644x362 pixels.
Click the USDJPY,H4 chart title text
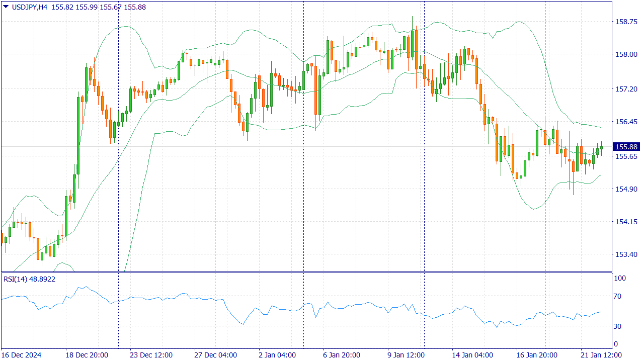29,8
